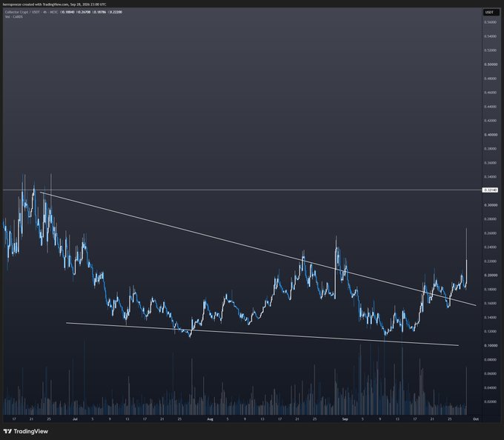
Task: Click the 0.40000 price scale label
Action: (490, 135)
